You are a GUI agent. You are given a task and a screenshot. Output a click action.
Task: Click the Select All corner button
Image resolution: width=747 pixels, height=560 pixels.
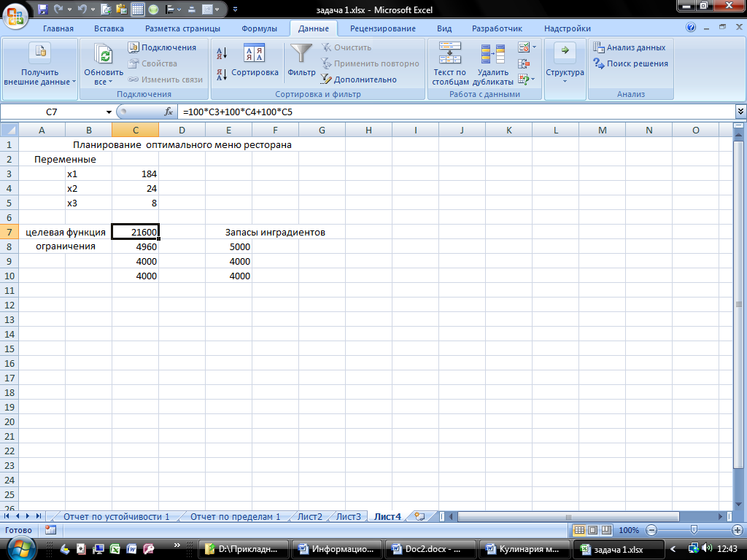pyautogui.click(x=9, y=130)
